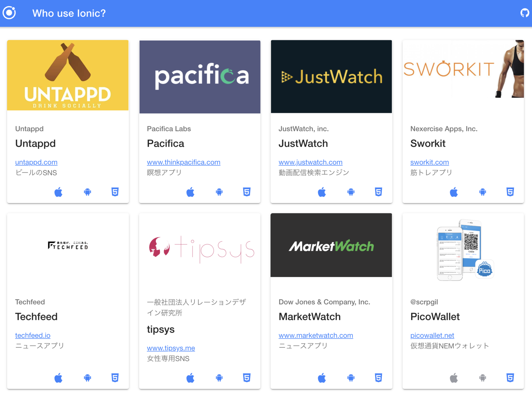
Task: Click the 'JustWatch' app title text
Action: point(303,143)
